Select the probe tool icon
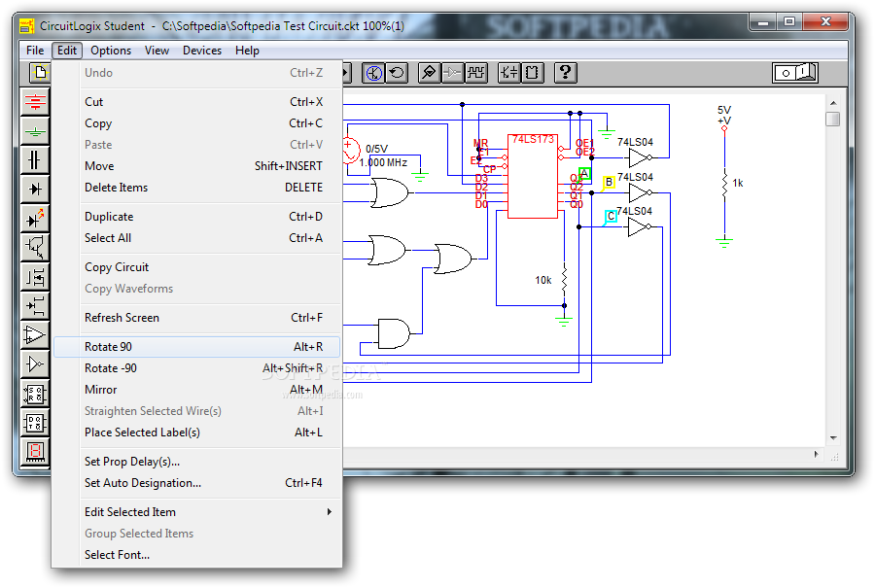The width and height of the screenshot is (875, 588). point(429,73)
